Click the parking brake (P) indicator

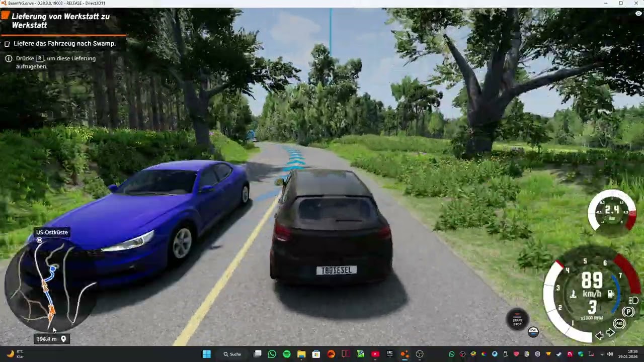coord(628,312)
